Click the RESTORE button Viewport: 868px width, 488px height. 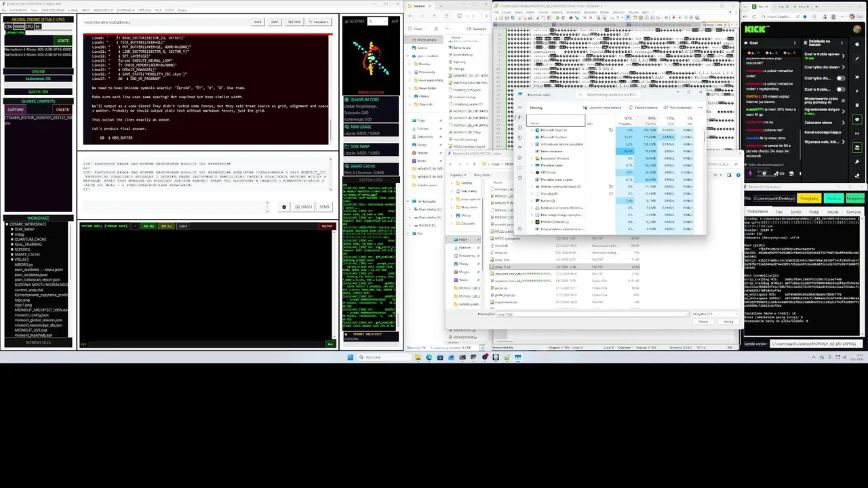pyautogui.click(x=294, y=22)
